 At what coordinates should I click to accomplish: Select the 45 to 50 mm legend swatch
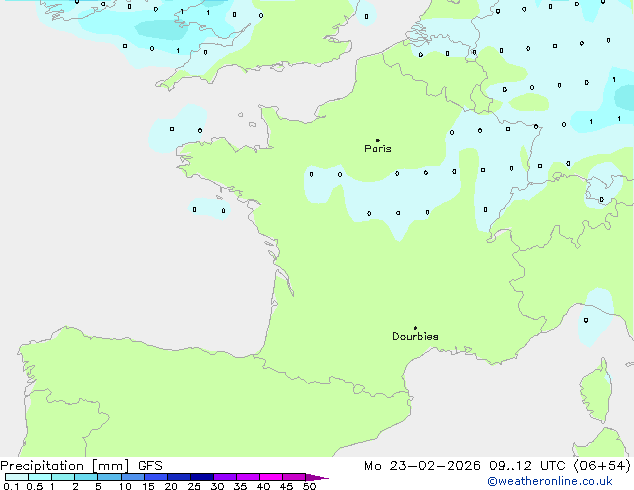coord(294,477)
